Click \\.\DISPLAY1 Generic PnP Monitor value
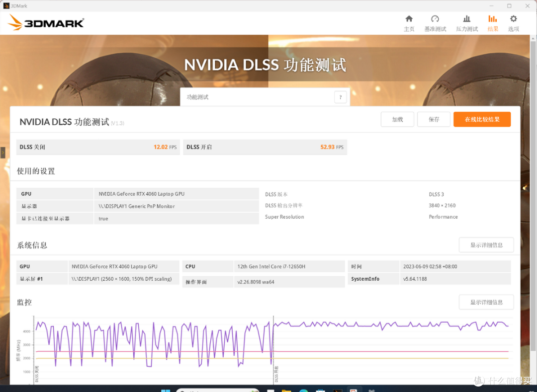 137,206
